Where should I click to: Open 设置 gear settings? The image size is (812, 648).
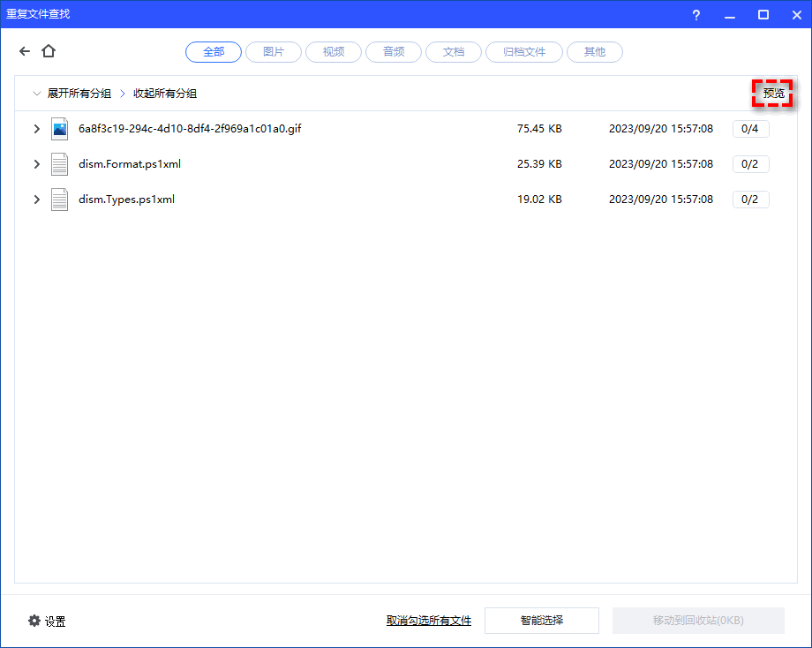coord(47,621)
